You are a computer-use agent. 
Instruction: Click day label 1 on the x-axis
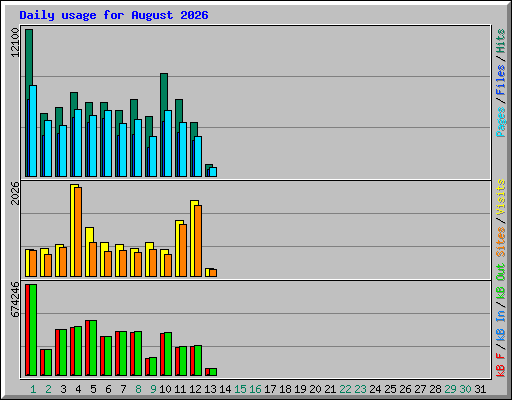[33, 389]
